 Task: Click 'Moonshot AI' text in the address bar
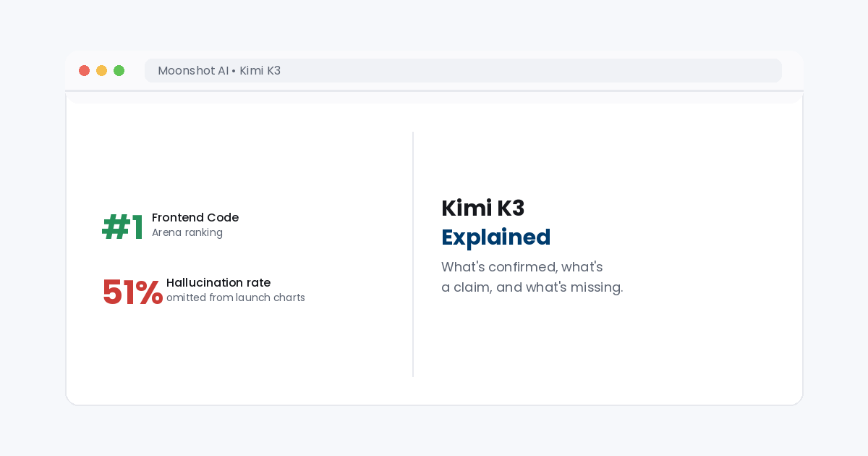pos(193,71)
